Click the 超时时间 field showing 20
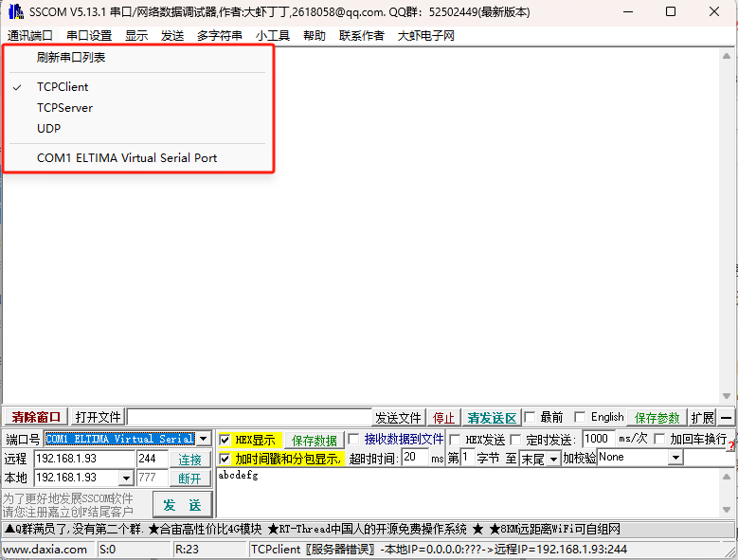The image size is (738, 560). pos(415,458)
